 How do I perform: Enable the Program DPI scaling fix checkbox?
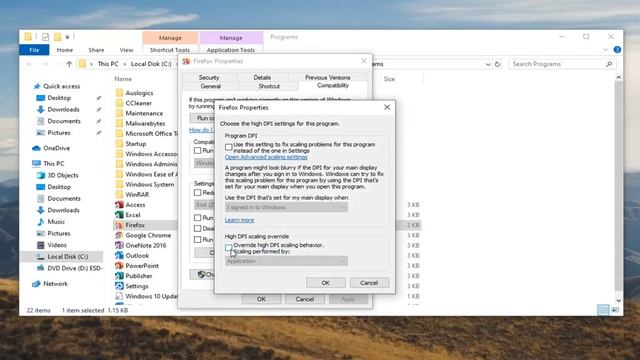(x=229, y=147)
